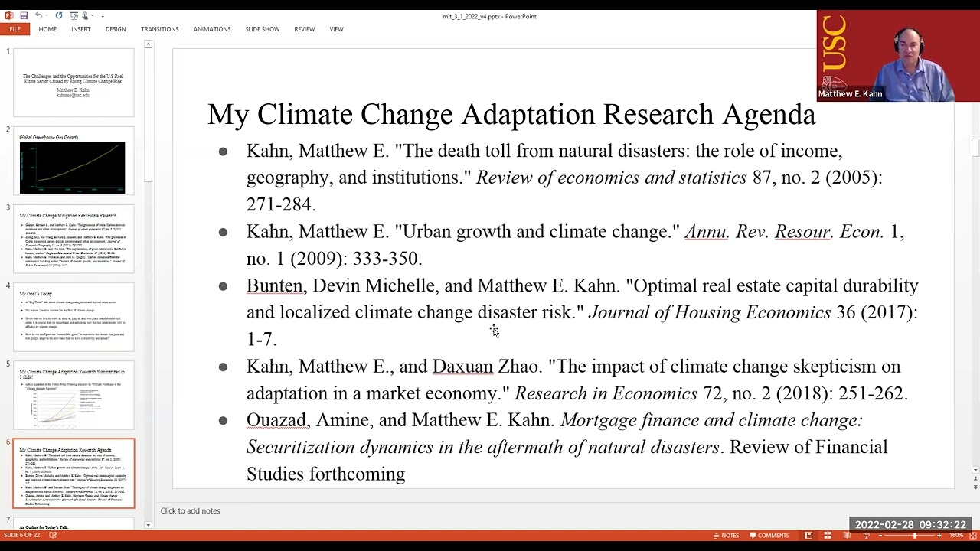980x551 pixels.
Task: Open the undo history dropdown arrow
Action: 47,15
